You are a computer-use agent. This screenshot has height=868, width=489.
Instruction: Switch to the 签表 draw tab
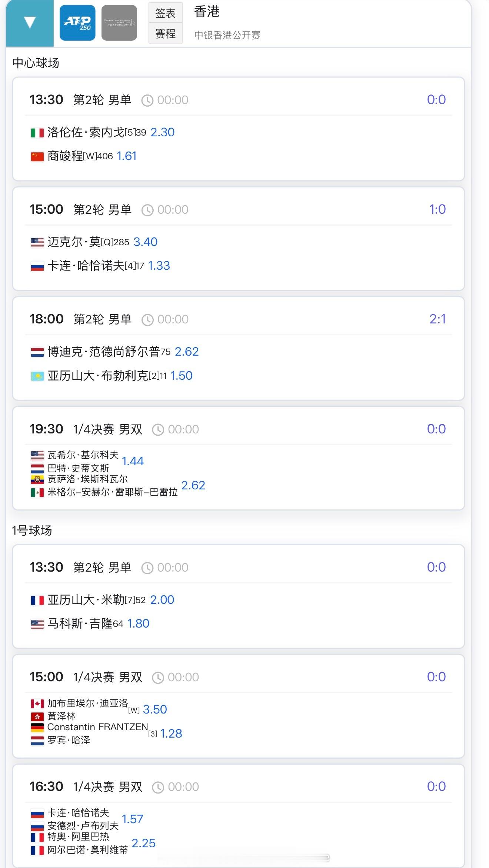(165, 13)
